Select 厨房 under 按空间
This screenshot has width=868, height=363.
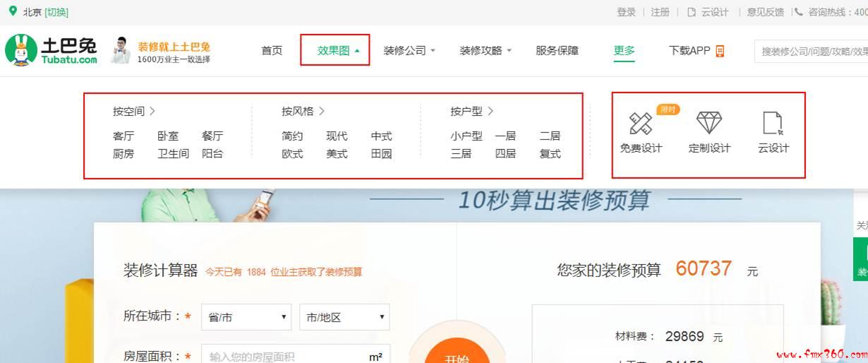pyautogui.click(x=123, y=154)
